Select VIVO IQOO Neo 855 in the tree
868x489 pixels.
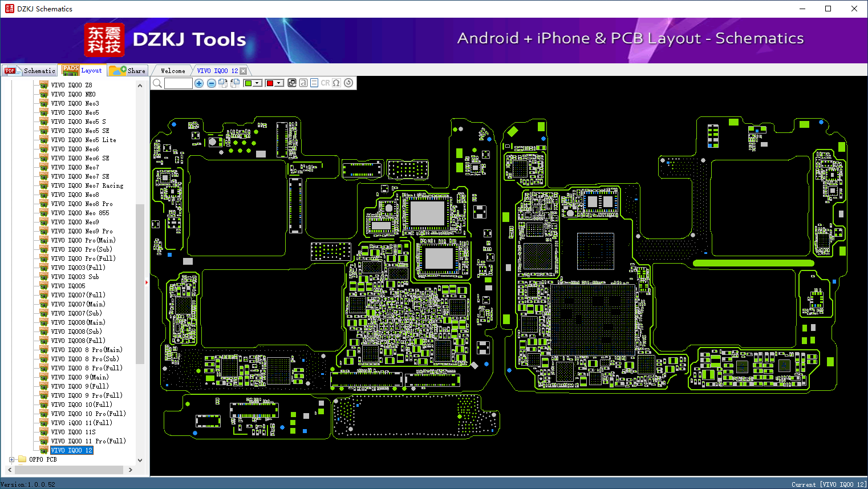80,213
